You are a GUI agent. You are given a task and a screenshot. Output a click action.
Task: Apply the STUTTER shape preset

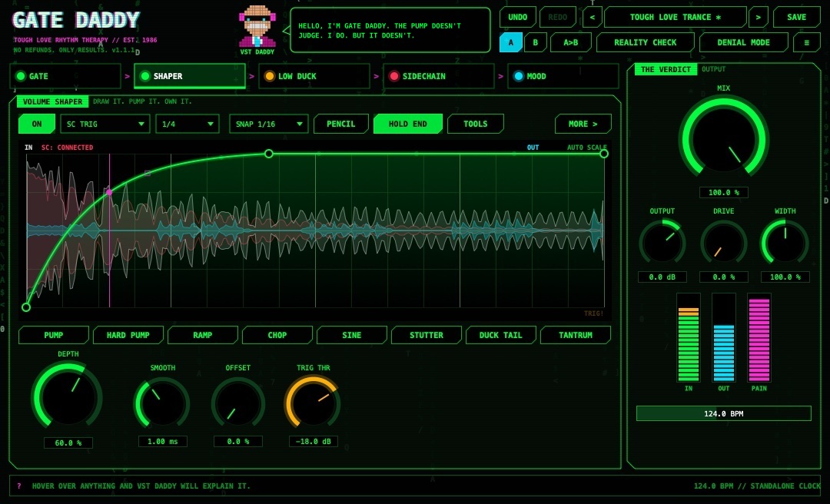[426, 335]
